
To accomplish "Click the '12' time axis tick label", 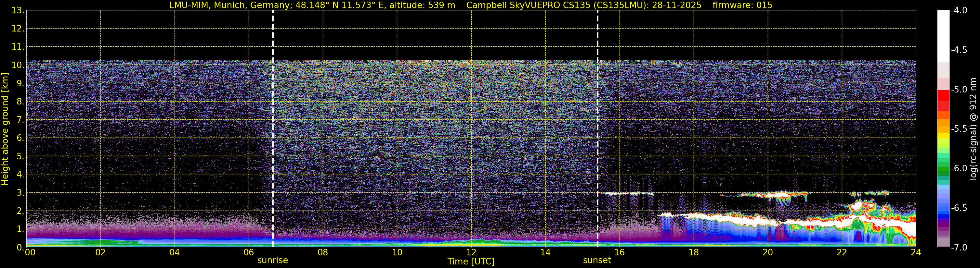I will tap(471, 252).
